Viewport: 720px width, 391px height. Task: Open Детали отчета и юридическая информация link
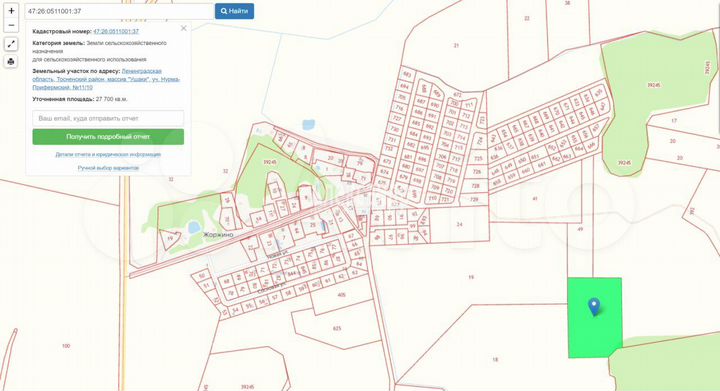click(x=108, y=155)
